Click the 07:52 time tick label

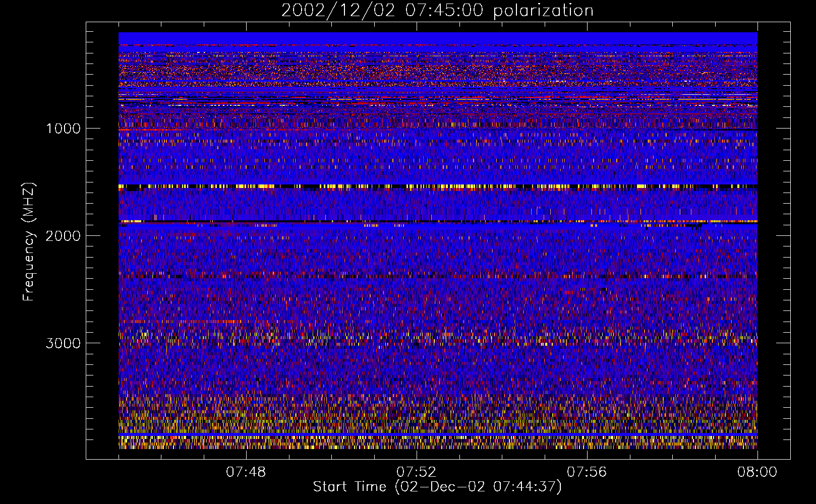point(416,472)
